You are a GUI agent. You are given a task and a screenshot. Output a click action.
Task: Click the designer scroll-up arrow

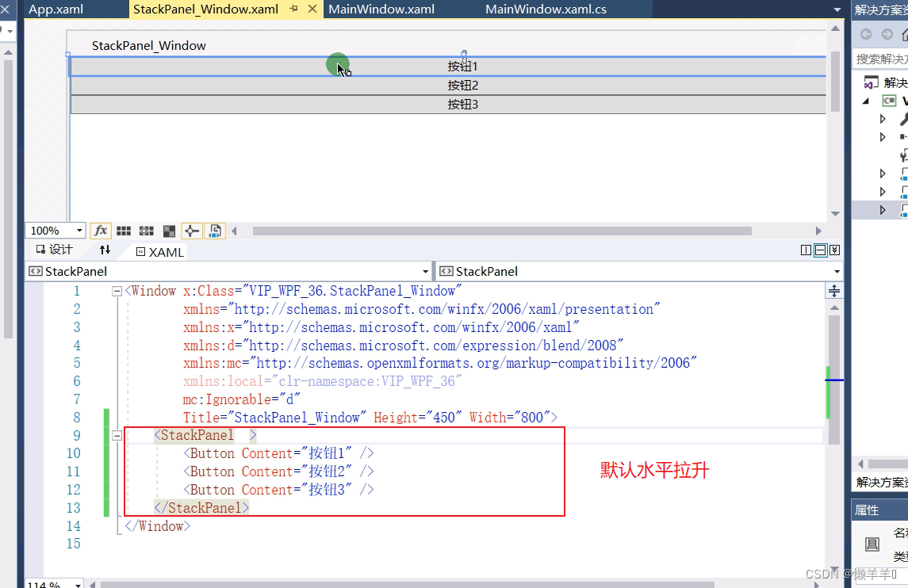tap(835, 29)
